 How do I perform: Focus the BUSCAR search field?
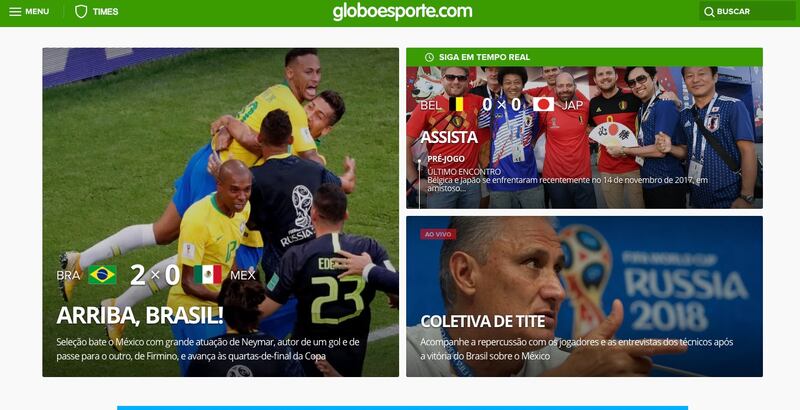(x=747, y=11)
